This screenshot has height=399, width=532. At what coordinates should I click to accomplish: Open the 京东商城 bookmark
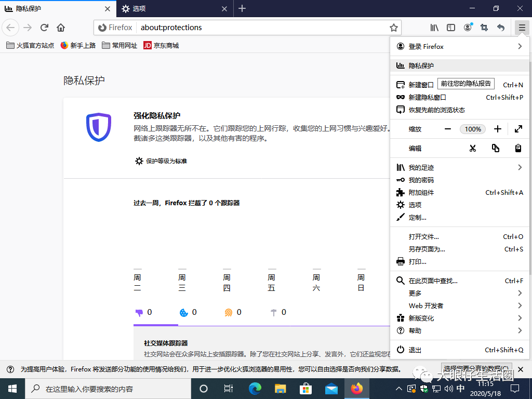(x=161, y=46)
